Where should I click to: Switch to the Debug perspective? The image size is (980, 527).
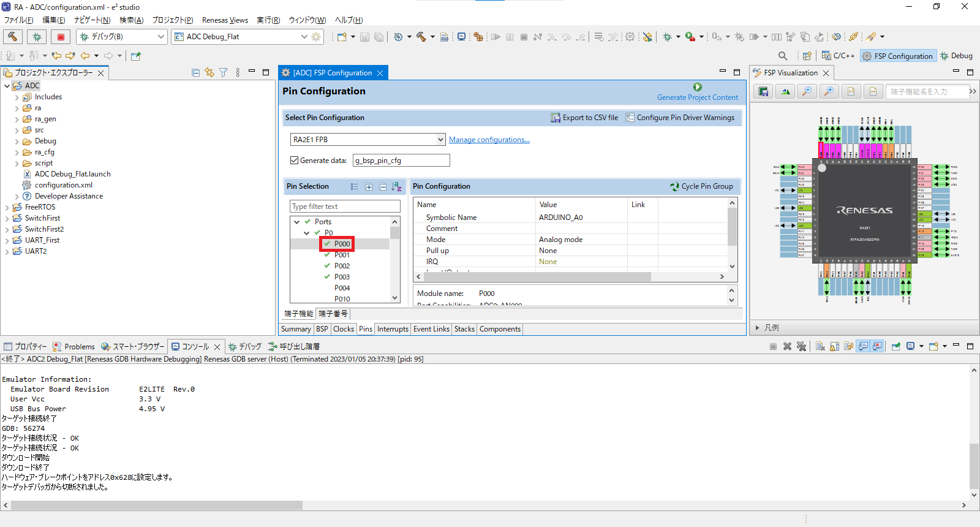pos(956,56)
